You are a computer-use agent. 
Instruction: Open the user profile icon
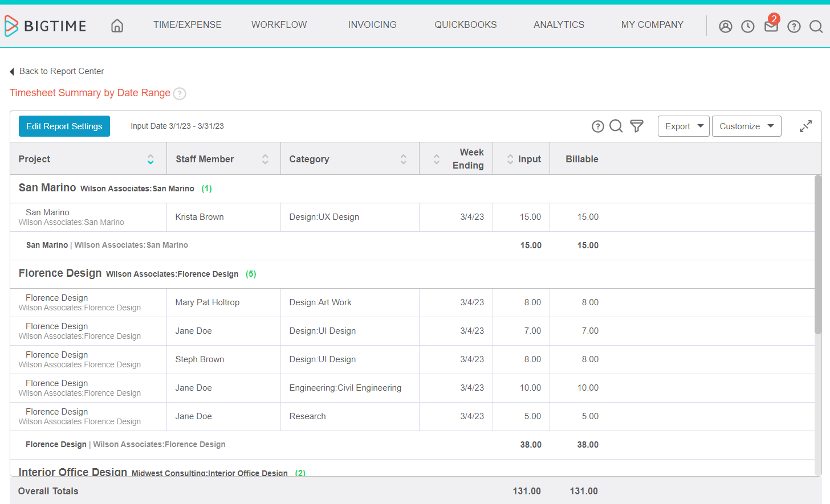click(x=725, y=26)
